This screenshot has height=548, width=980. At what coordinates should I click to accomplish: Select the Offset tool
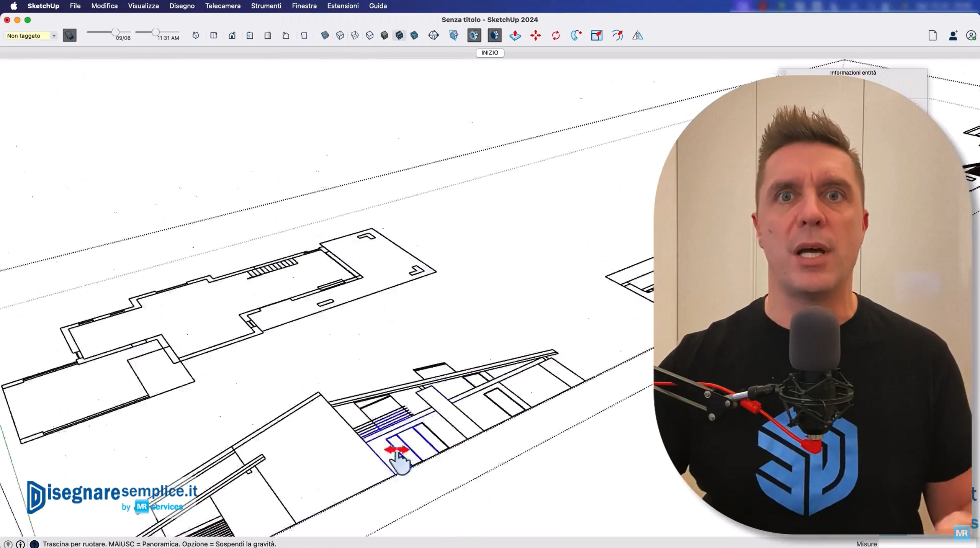pos(617,35)
